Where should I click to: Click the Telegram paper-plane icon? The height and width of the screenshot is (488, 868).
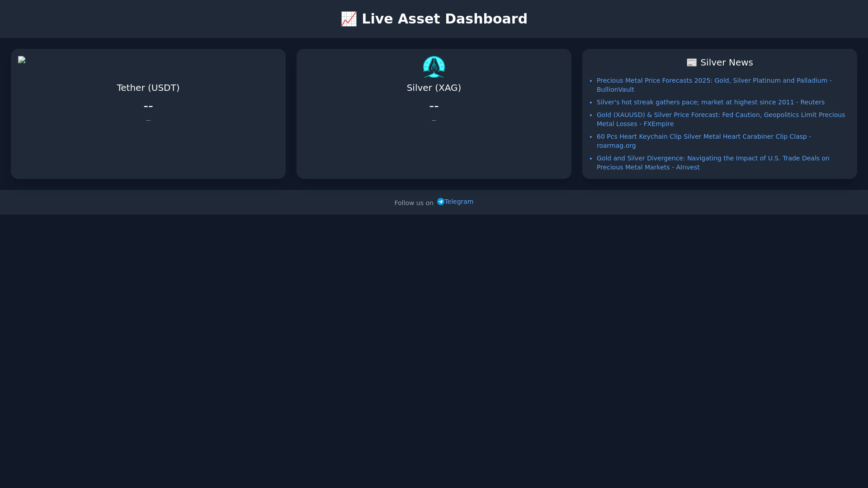[x=441, y=202]
